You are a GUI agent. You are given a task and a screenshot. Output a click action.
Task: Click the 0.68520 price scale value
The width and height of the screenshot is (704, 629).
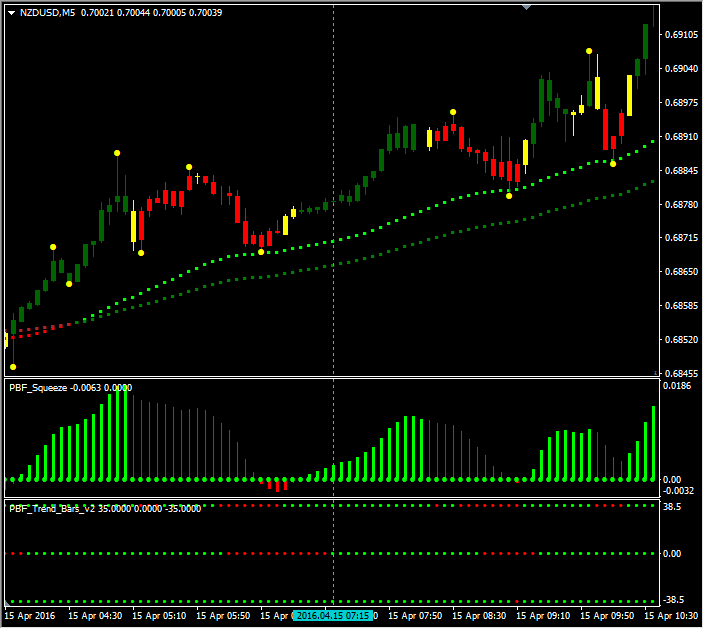682,339
